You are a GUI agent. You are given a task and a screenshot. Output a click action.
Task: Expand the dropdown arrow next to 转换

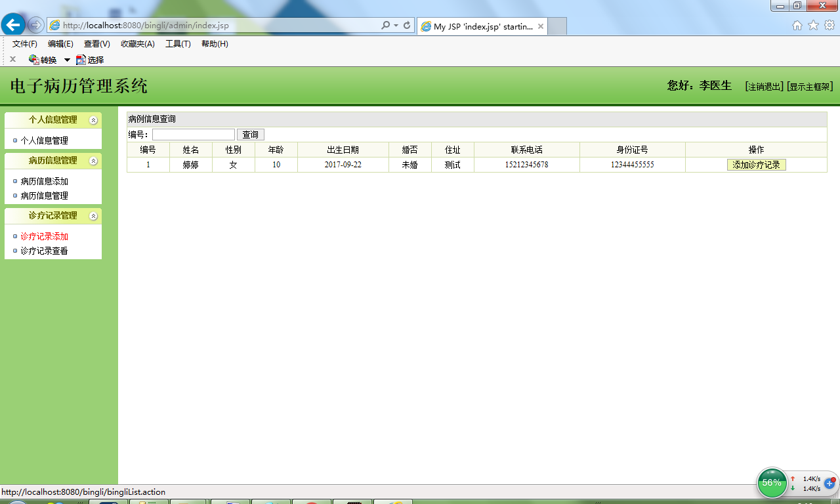pyautogui.click(x=66, y=59)
